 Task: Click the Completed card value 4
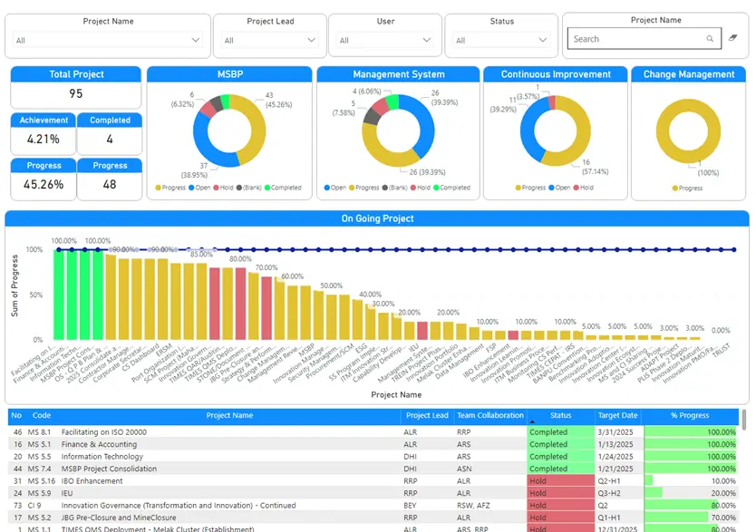(110, 140)
